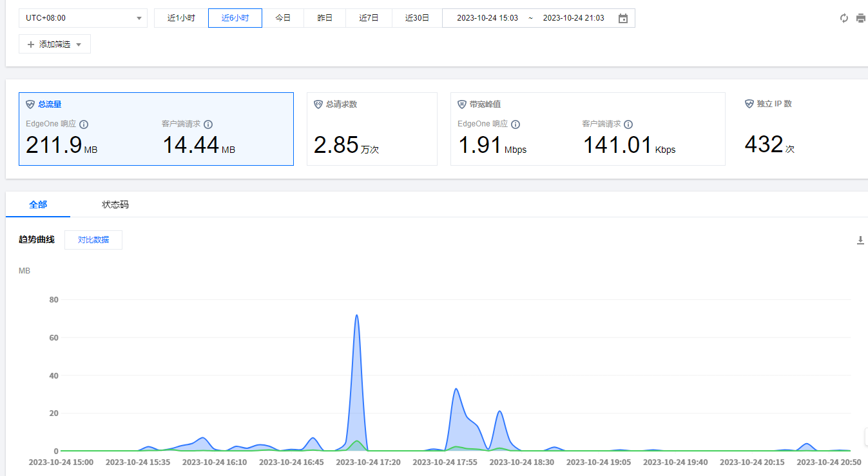
Task: Select the 昨日 time range button
Action: (x=325, y=18)
